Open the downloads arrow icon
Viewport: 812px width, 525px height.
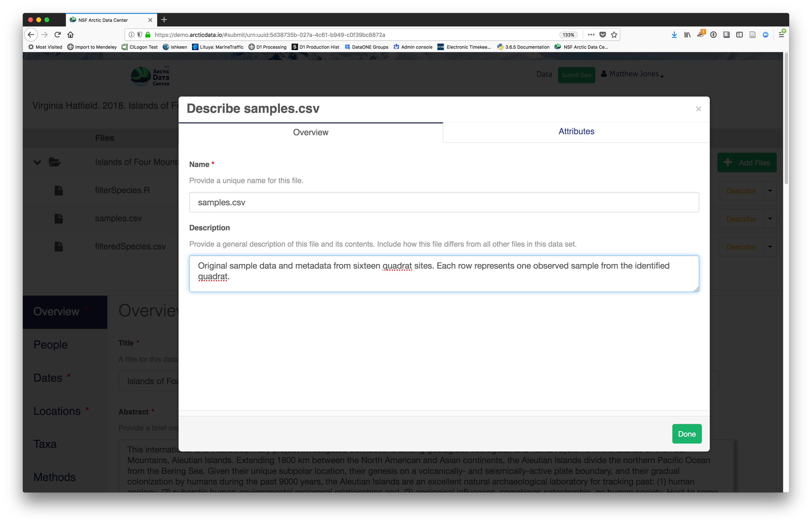click(674, 34)
